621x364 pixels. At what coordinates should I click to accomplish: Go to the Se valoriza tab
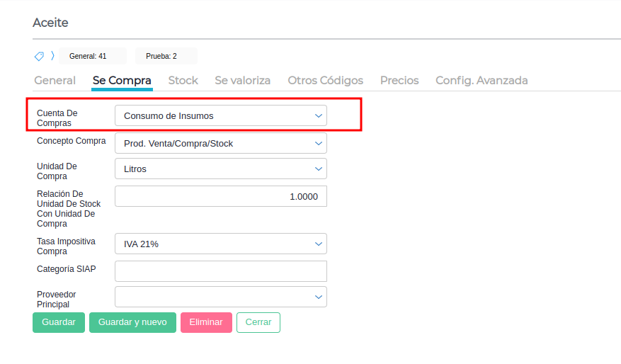[x=243, y=81]
